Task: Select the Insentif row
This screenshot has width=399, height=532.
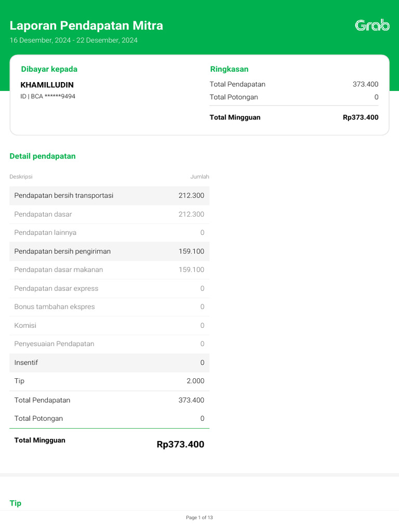Action: point(109,363)
